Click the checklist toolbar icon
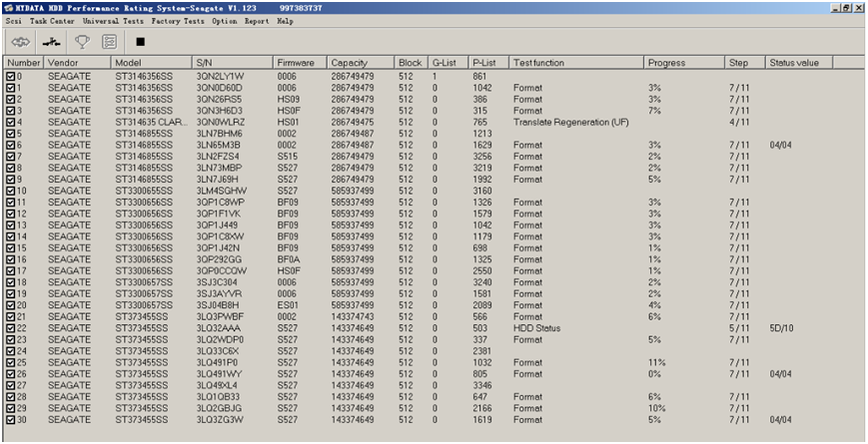 (110, 42)
